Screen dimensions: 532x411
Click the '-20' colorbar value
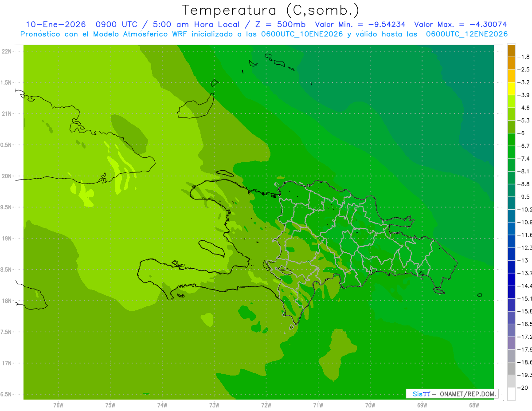tap(523, 388)
